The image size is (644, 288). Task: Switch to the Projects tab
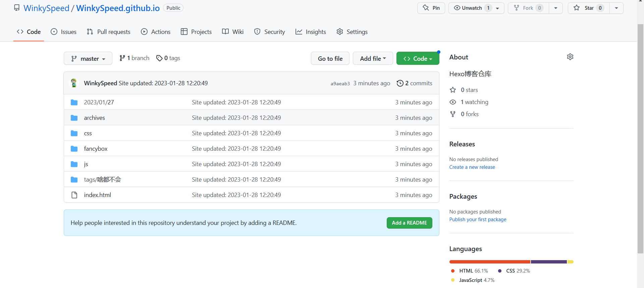click(x=196, y=32)
